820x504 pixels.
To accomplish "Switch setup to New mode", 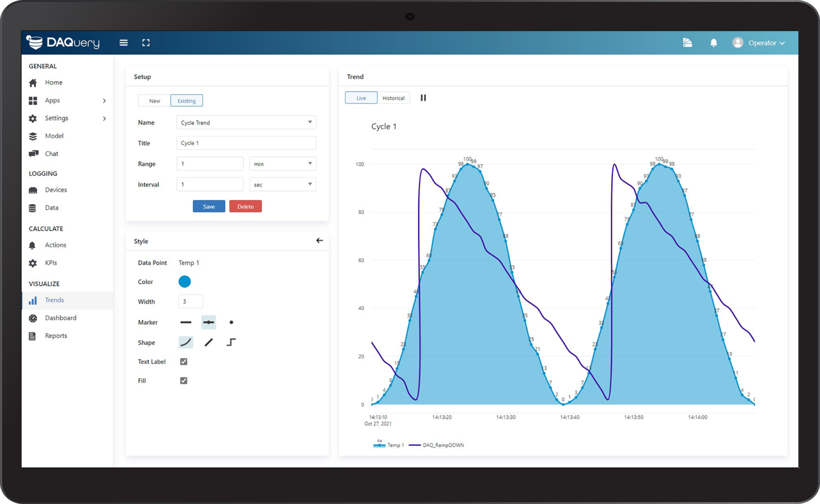I will pyautogui.click(x=154, y=101).
